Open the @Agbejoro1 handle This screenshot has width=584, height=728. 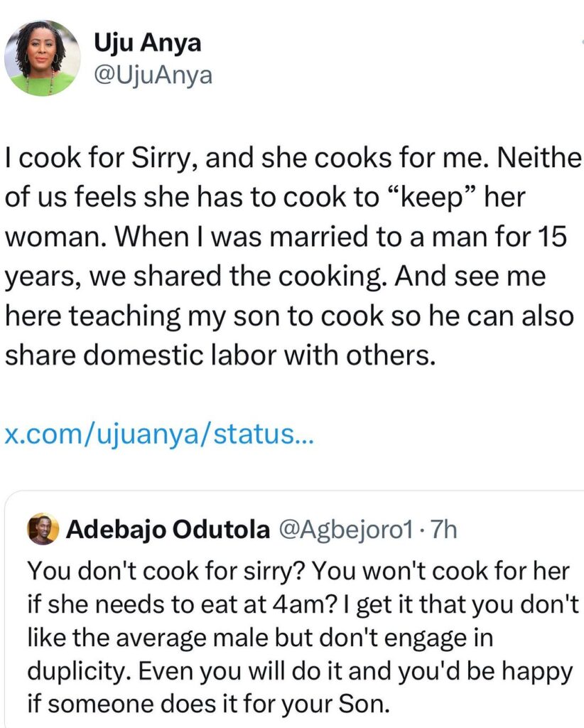[x=340, y=530]
